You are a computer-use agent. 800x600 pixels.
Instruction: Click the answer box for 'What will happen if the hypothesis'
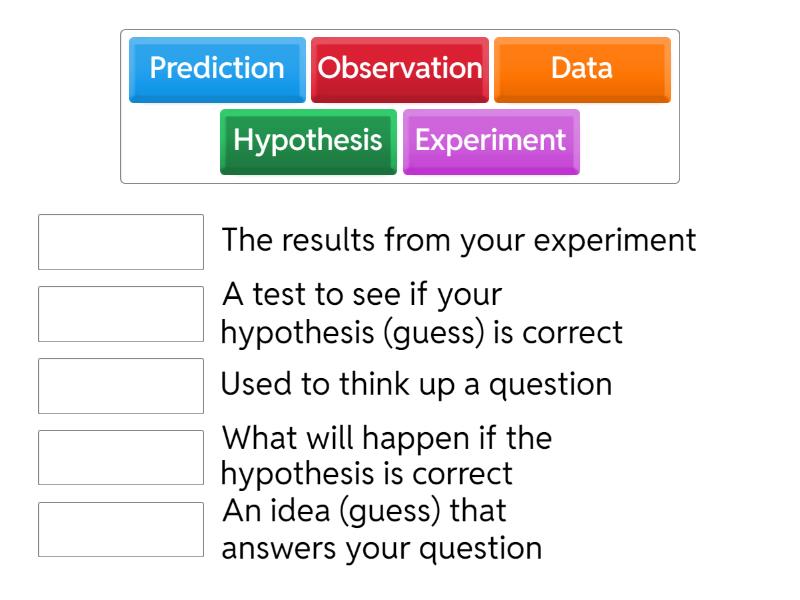(119, 455)
